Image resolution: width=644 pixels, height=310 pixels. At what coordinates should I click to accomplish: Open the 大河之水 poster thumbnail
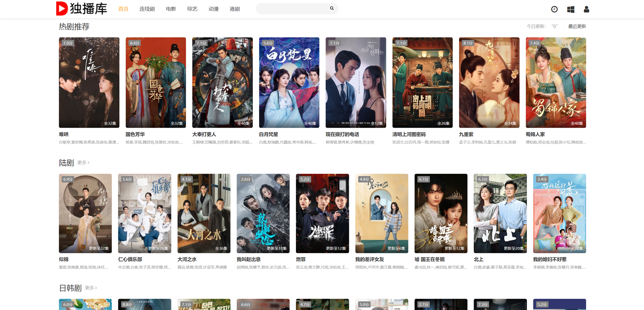pos(204,213)
